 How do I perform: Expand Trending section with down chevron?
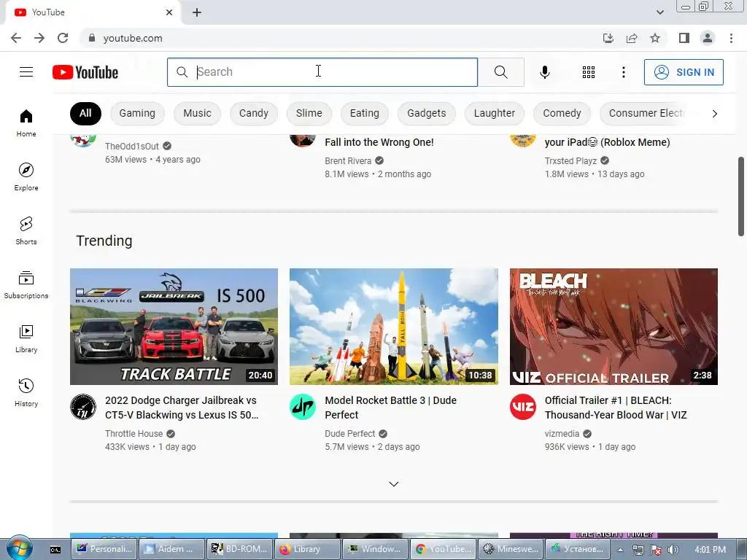tap(393, 484)
